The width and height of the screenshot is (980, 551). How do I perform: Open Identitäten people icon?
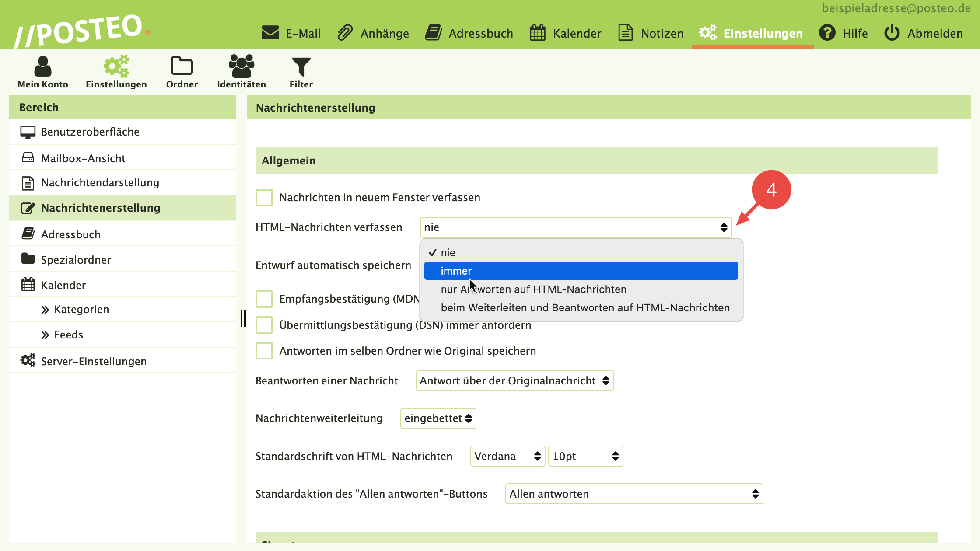click(x=241, y=67)
